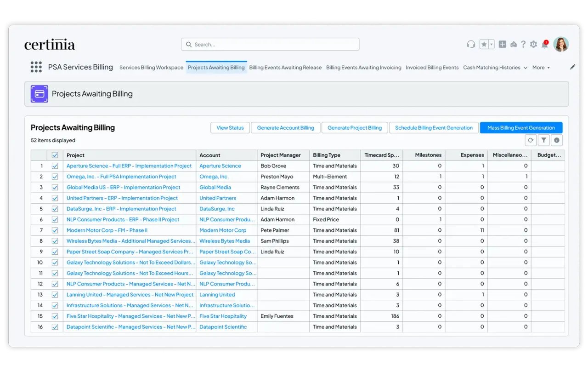
Task: Click the Mass Billing Event Generation button
Action: pos(521,128)
